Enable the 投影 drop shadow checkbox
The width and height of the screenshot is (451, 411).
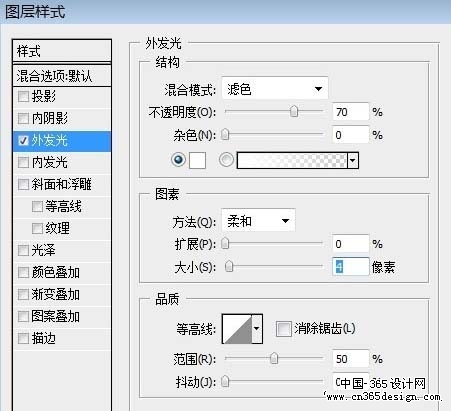click(23, 96)
